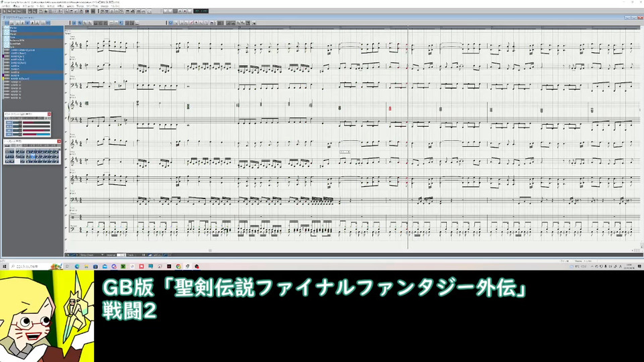
Task: Adjust the top slider in parameter palette
Action: click(36, 123)
